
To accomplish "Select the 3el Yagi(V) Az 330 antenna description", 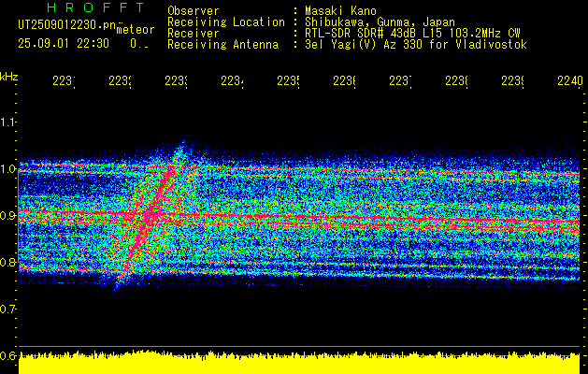I will 416,45.
